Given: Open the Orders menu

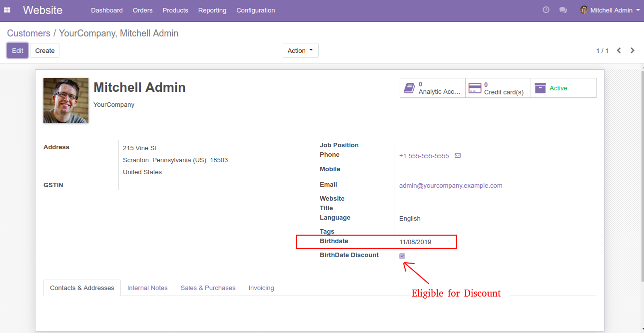Looking at the screenshot, I should [x=143, y=10].
